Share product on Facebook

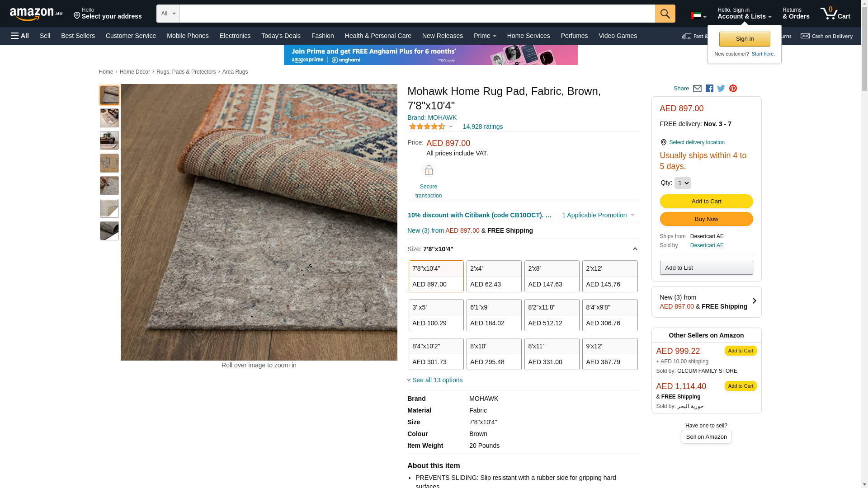click(x=709, y=89)
